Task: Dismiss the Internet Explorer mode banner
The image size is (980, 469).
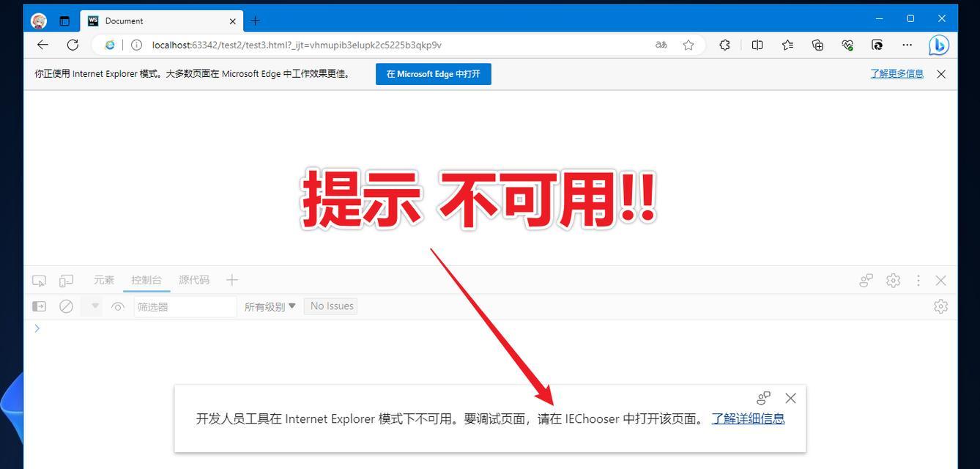Action: click(941, 74)
